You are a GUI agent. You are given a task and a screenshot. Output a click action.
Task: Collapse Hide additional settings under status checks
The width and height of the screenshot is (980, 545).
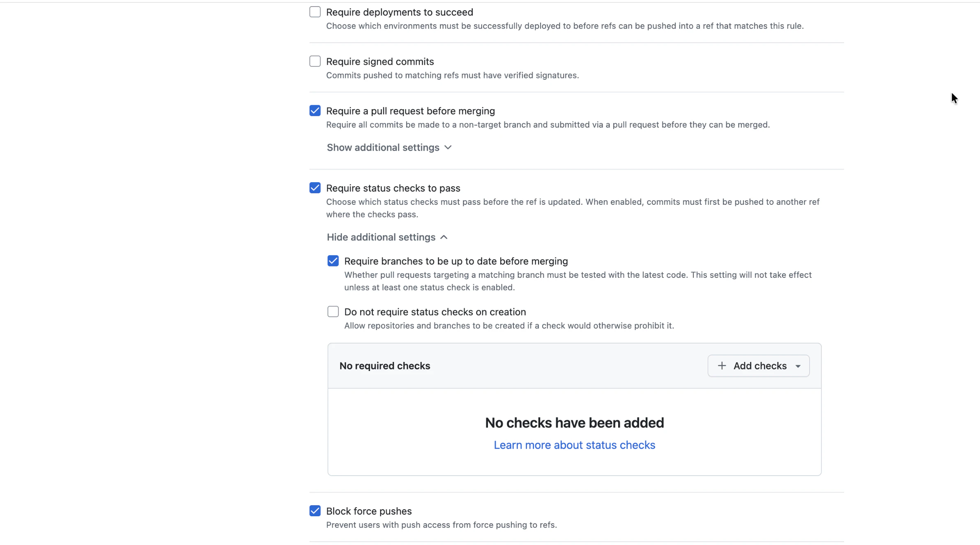pos(381,237)
